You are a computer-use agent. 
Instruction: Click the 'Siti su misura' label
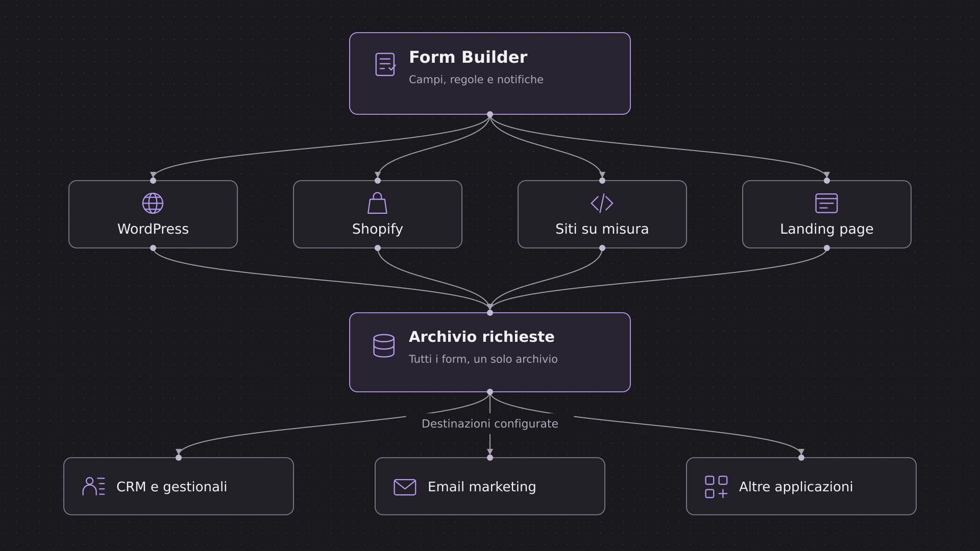[602, 229]
